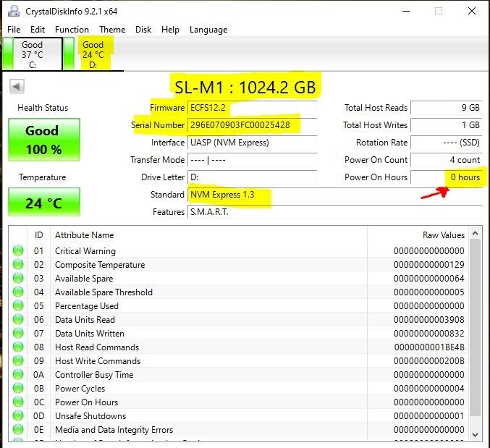
Task: Click the attribute list scroll down arrow
Action: click(x=476, y=434)
